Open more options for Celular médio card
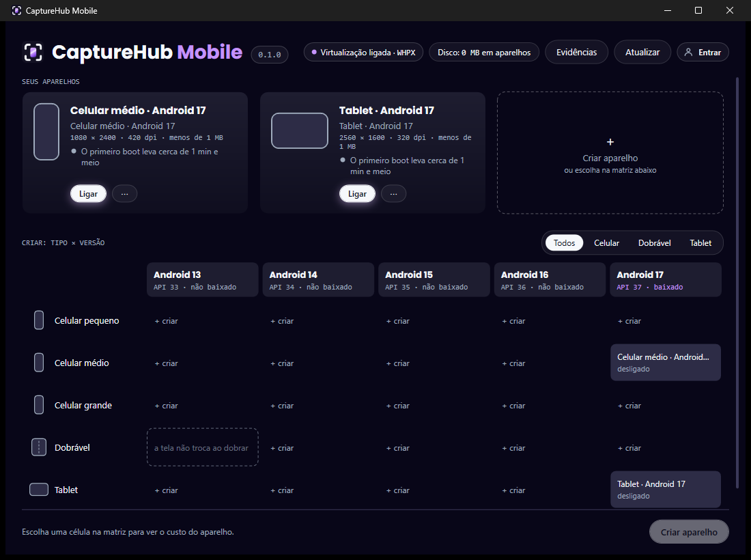This screenshot has width=751, height=560. pos(124,193)
